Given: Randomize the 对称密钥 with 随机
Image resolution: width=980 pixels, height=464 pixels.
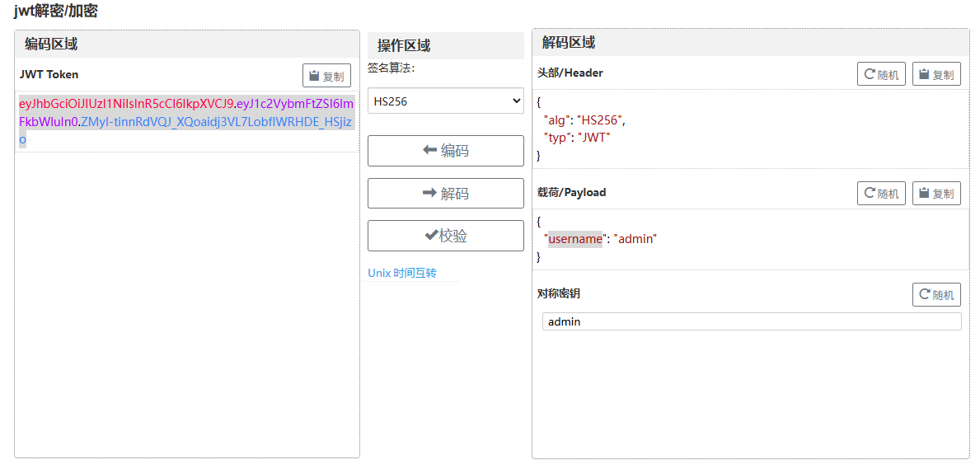Looking at the screenshot, I should [x=936, y=294].
